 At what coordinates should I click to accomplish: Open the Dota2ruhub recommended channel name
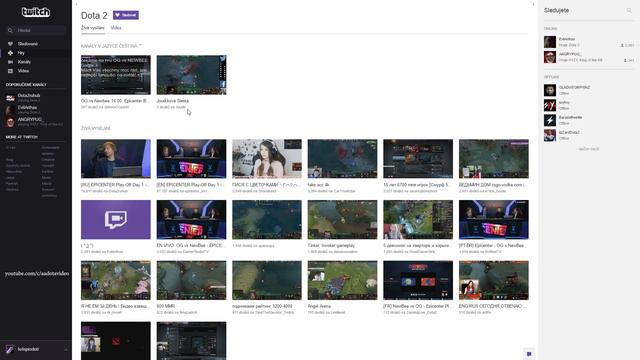tap(29, 96)
